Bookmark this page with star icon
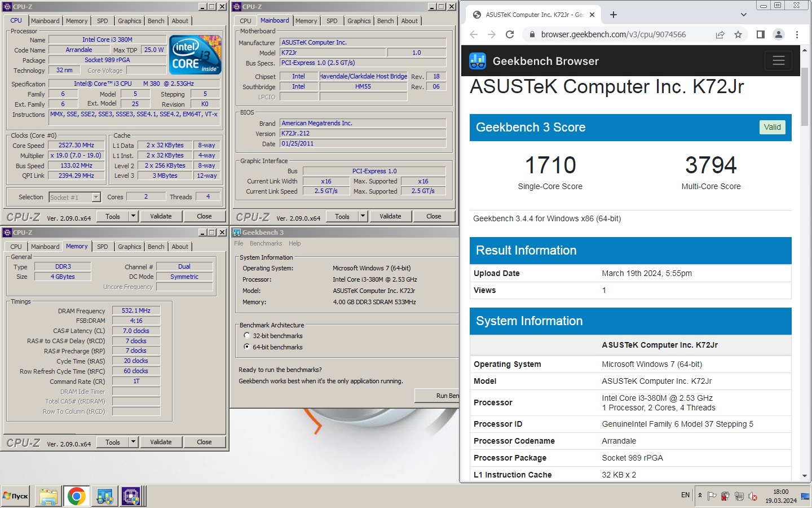 [x=738, y=34]
